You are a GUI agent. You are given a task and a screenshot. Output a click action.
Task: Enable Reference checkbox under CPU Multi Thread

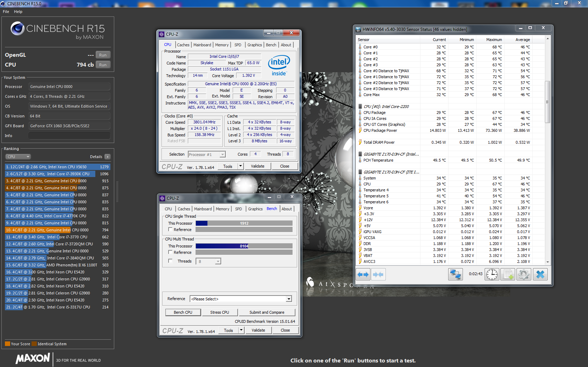(x=170, y=252)
